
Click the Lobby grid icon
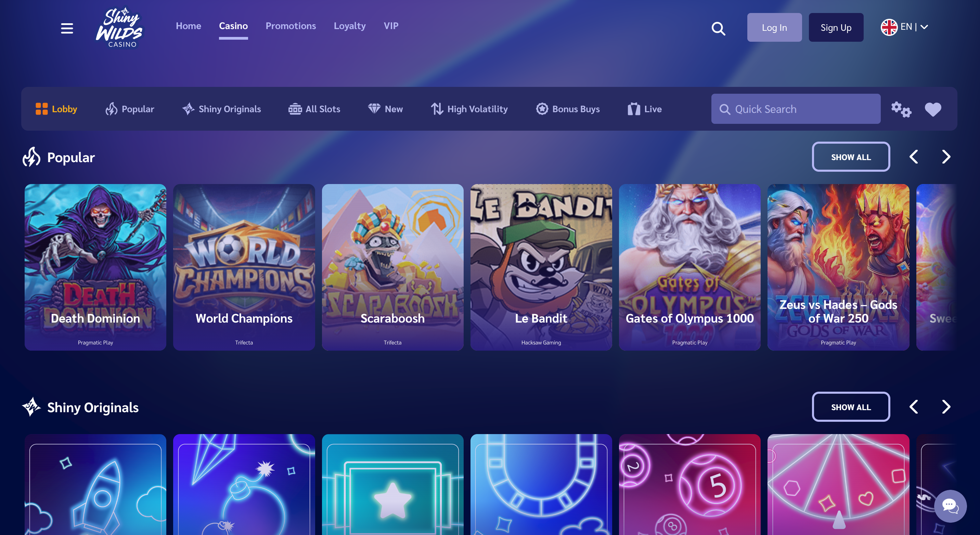(x=41, y=109)
